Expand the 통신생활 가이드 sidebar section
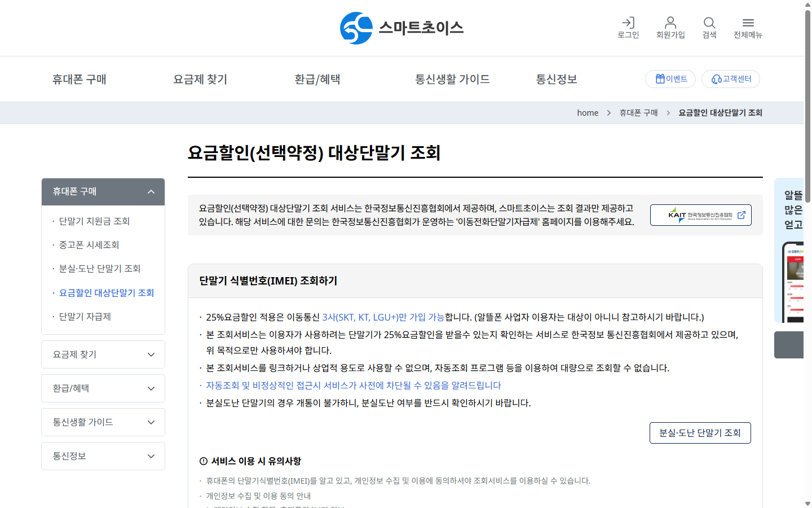This screenshot has height=508, width=812. (103, 422)
